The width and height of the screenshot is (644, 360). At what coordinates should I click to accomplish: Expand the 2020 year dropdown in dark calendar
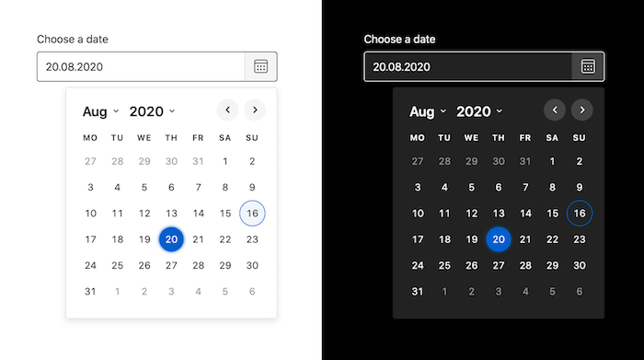tap(479, 111)
